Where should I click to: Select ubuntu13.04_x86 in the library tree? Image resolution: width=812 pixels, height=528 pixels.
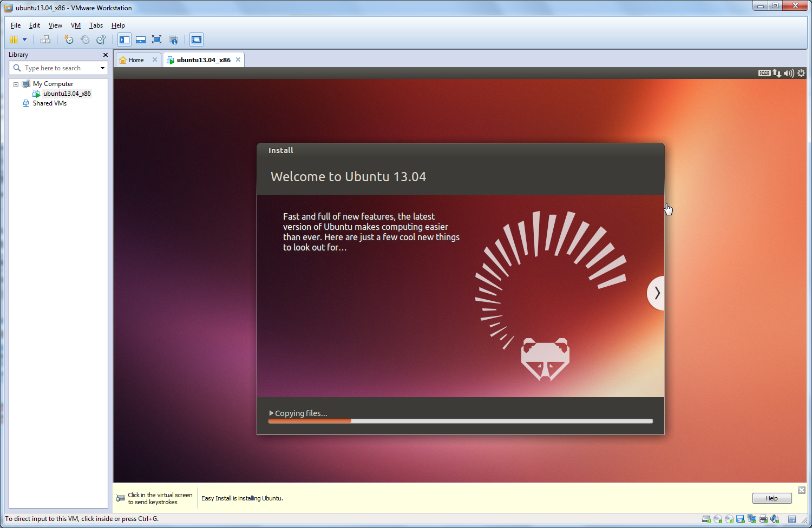click(x=67, y=94)
